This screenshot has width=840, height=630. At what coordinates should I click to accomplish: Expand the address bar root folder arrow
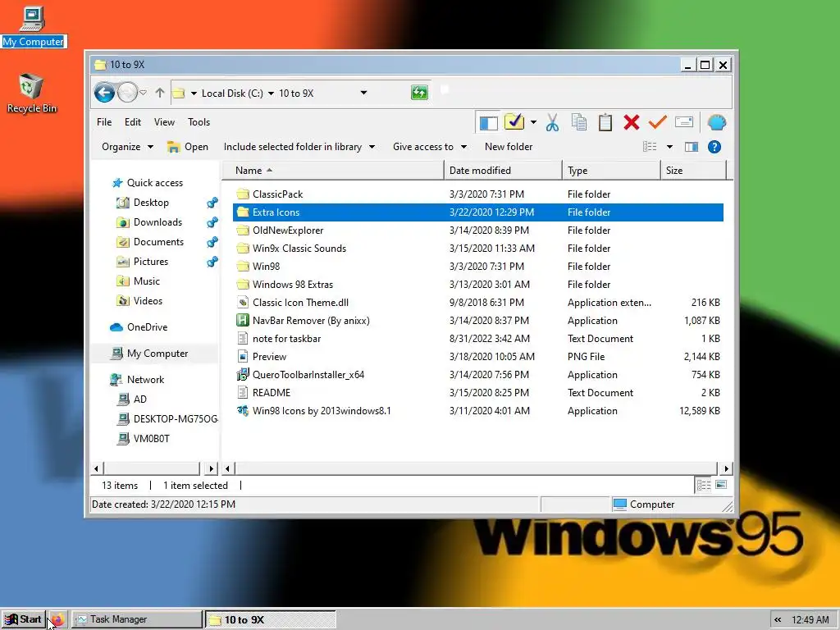tap(194, 94)
